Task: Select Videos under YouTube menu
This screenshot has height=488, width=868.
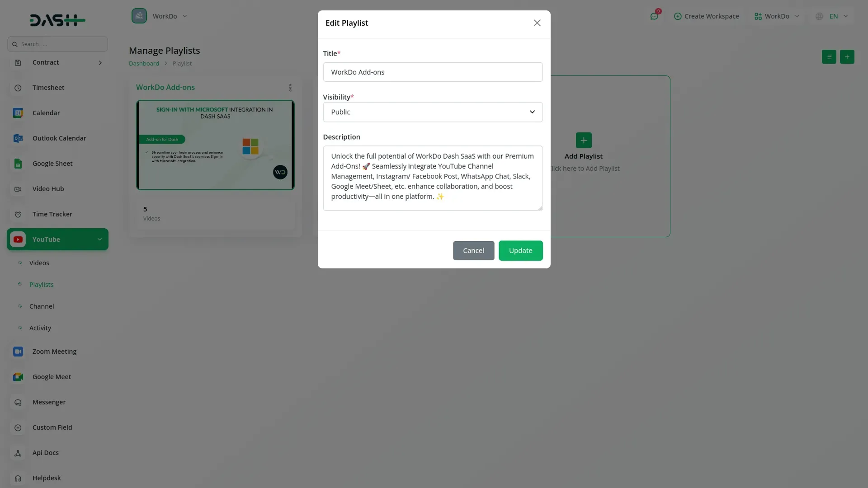Action: (39, 263)
